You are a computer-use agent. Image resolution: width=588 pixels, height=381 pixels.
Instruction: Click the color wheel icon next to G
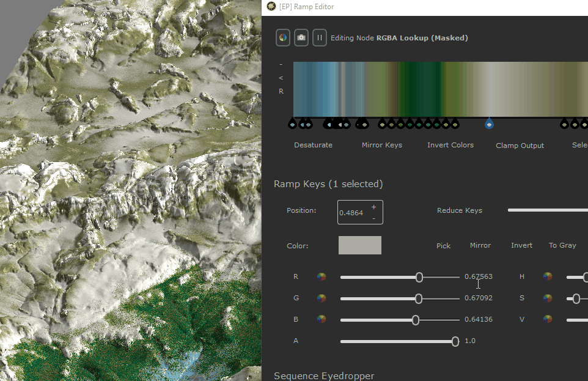[x=322, y=298]
